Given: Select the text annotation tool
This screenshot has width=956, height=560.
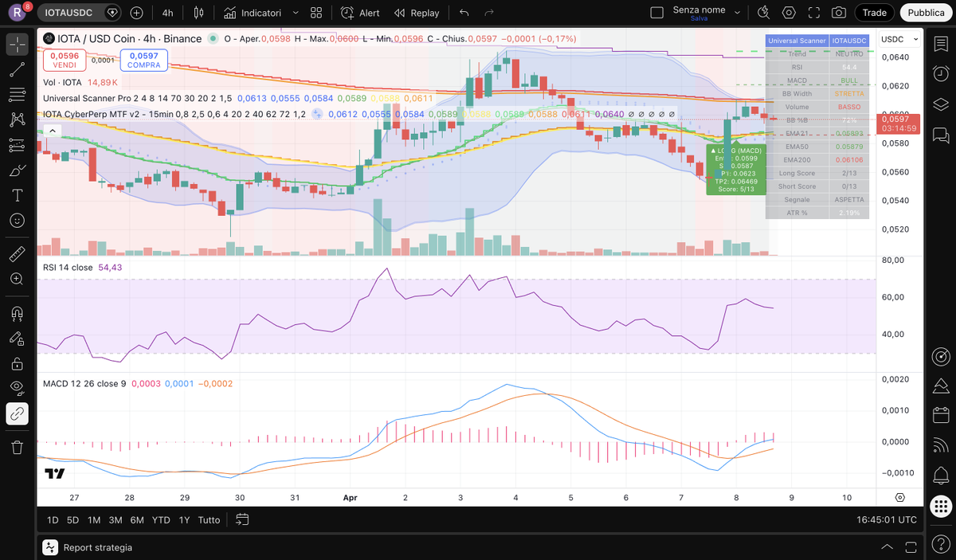Looking at the screenshot, I should (x=17, y=195).
